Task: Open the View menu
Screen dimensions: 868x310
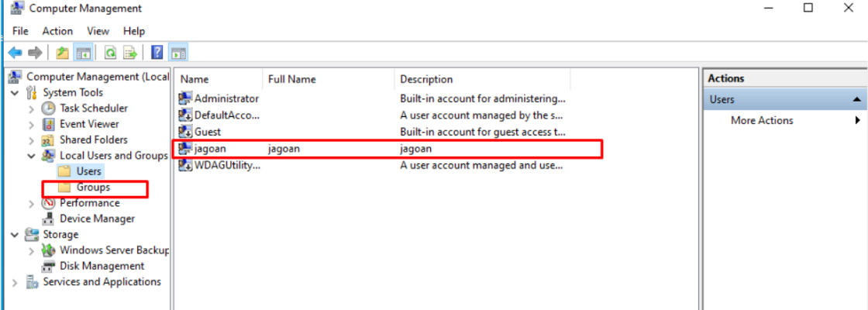Action: tap(98, 31)
